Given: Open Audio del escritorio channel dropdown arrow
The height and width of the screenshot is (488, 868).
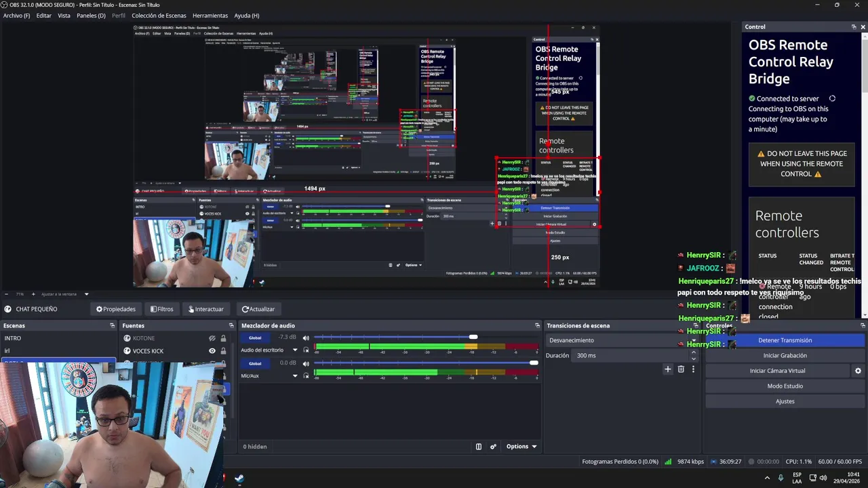Looking at the screenshot, I should (x=295, y=350).
